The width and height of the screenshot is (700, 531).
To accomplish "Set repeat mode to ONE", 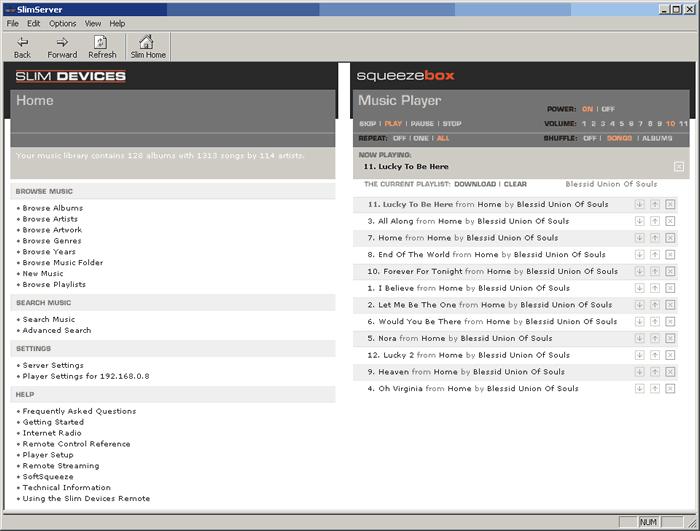I will (x=420, y=138).
